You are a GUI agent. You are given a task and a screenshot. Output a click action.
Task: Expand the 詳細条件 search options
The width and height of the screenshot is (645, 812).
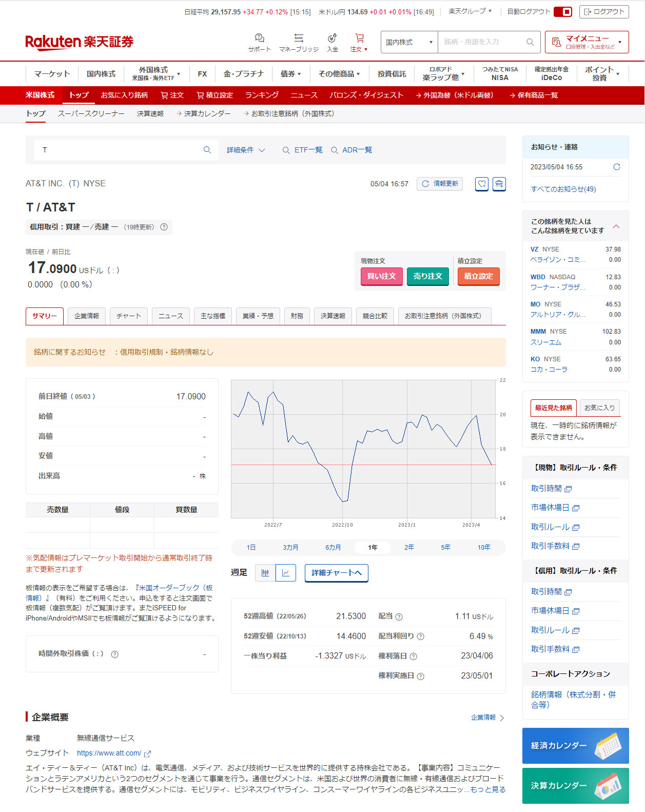(246, 150)
